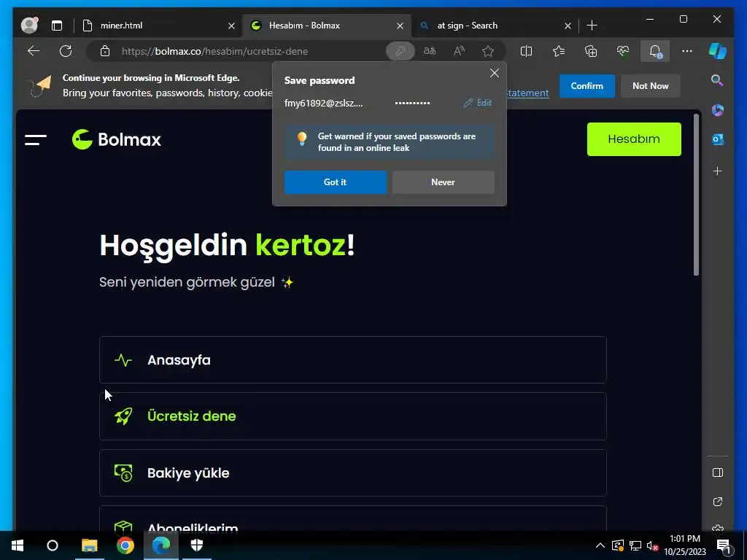Open the Bolmax hamburger menu
Viewport: 747px width, 560px height.
tap(36, 139)
